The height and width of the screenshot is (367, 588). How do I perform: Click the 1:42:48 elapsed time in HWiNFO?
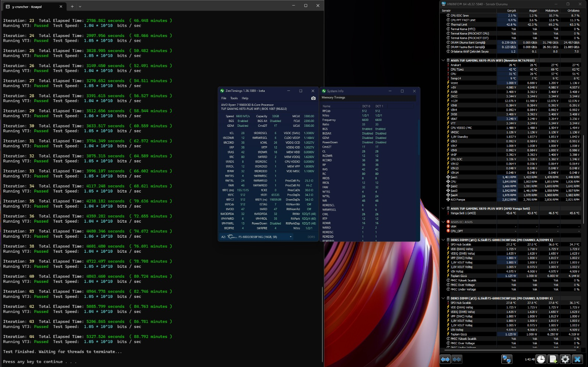530,359
